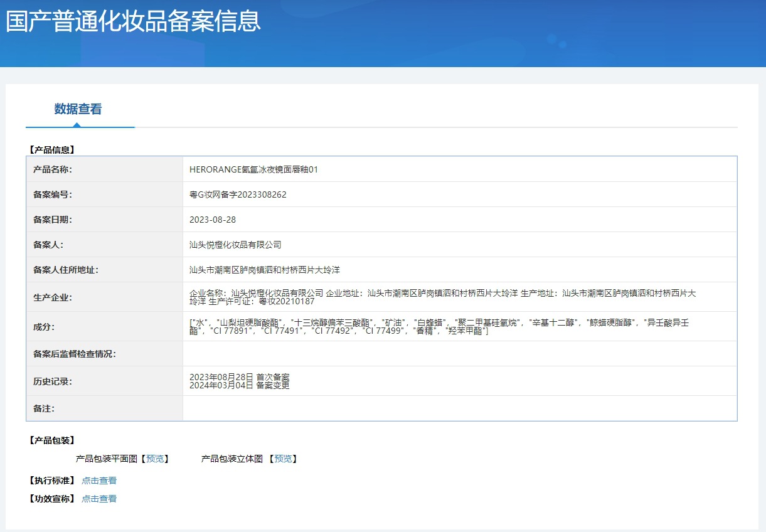766x532 pixels.
Task: Click the ingredients list starting with 水
Action: pyautogui.click(x=440, y=326)
